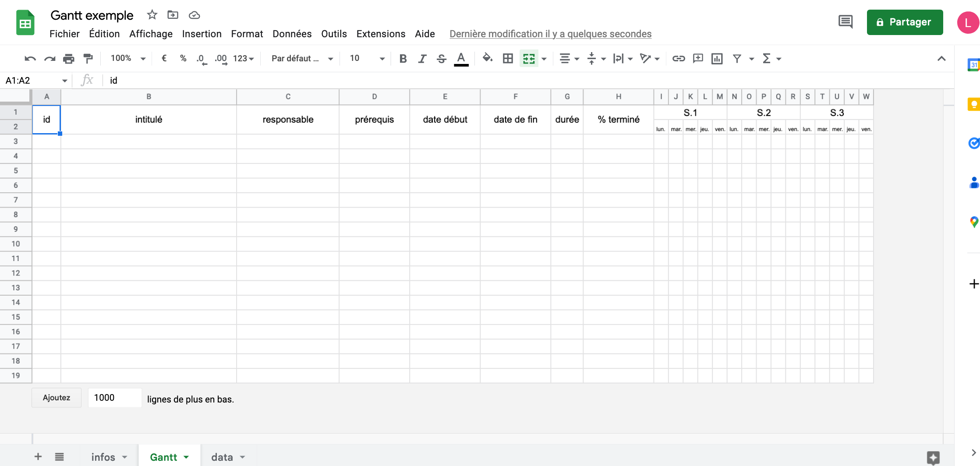Image resolution: width=980 pixels, height=466 pixels.
Task: Open the all sheets list icon
Action: (60, 457)
